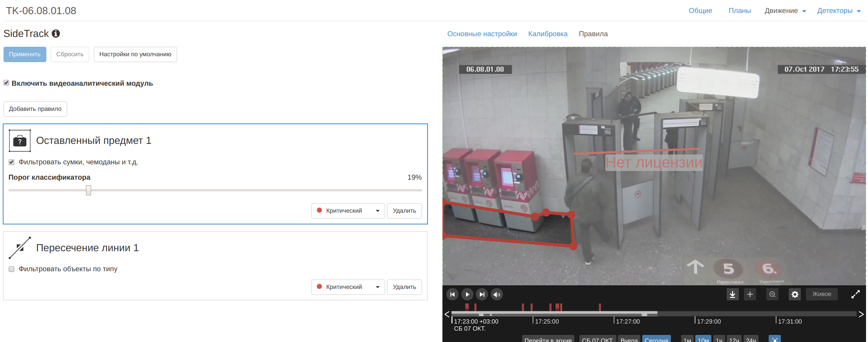Set timeline scale to 10м
This screenshot has height=342, width=868.
pyautogui.click(x=703, y=339)
